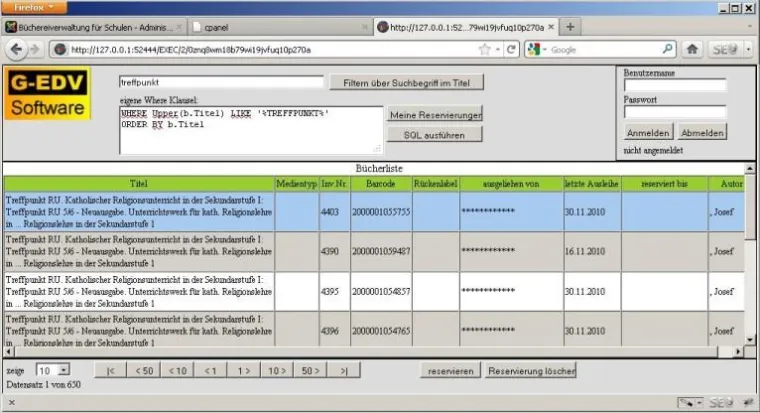
Task: Go to the Firefox home page icon
Action: click(x=693, y=49)
